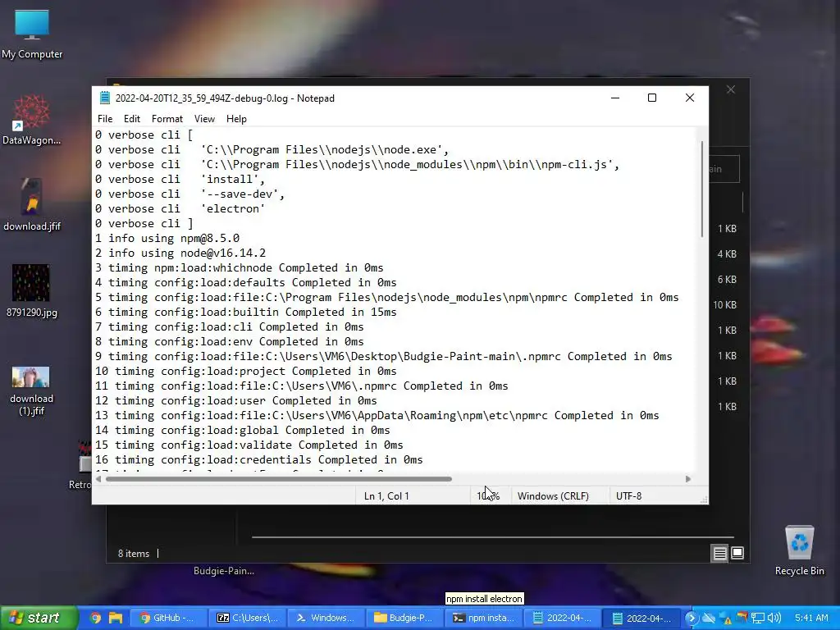Click the taskbar clock 5:41 AM
The width and height of the screenshot is (840, 630).
(811, 618)
